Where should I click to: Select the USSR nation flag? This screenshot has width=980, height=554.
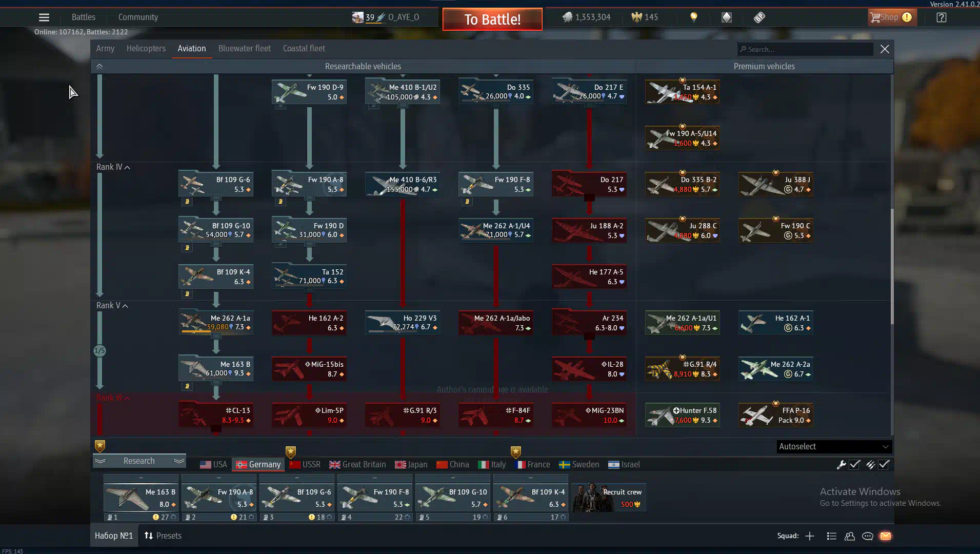point(305,465)
